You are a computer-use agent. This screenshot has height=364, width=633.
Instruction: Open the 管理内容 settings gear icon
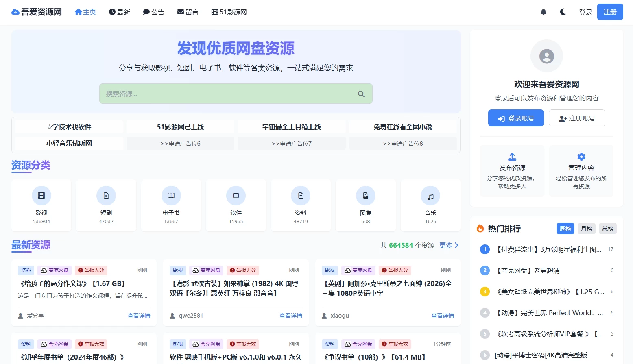point(581,156)
